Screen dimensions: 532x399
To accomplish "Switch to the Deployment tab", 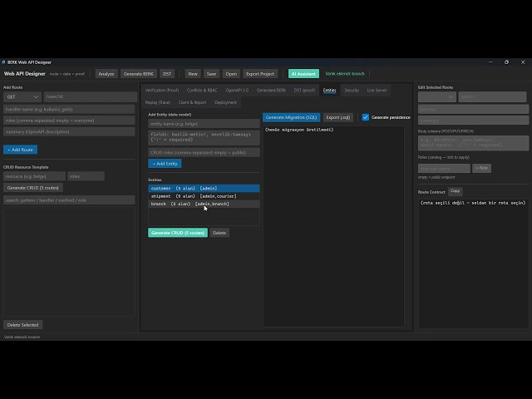I will 225,102.
